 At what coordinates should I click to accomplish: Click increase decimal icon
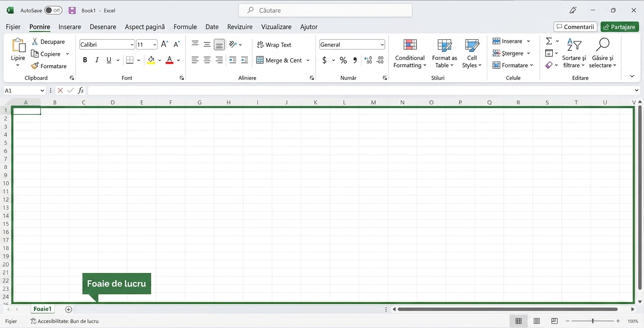point(368,60)
